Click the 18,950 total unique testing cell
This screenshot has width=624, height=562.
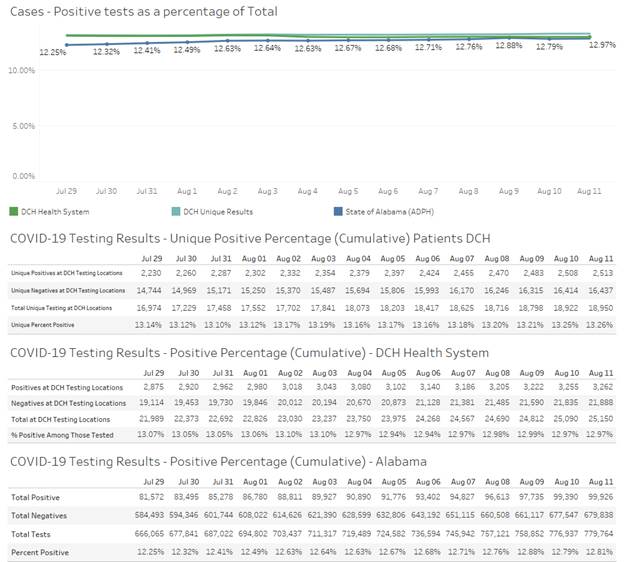tap(601, 308)
